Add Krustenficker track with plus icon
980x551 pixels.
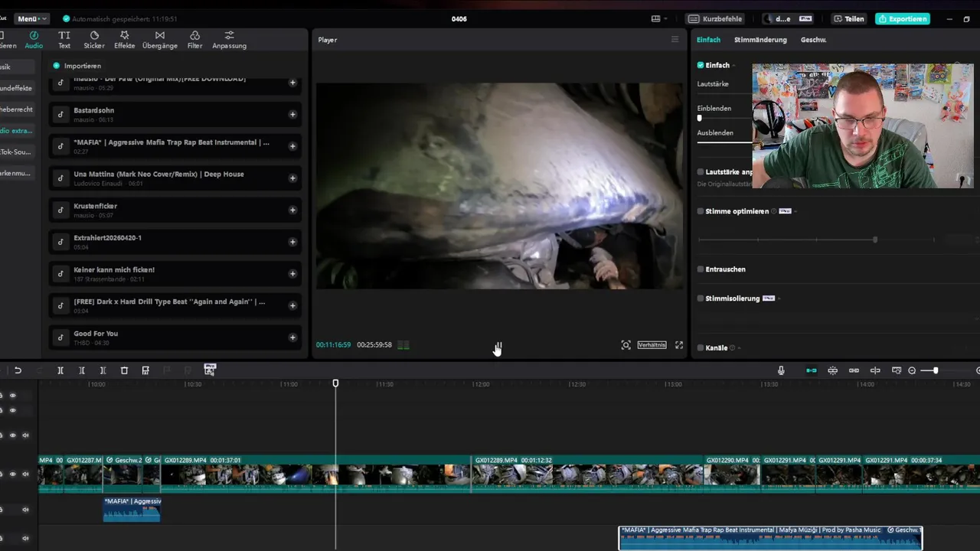[x=292, y=210]
